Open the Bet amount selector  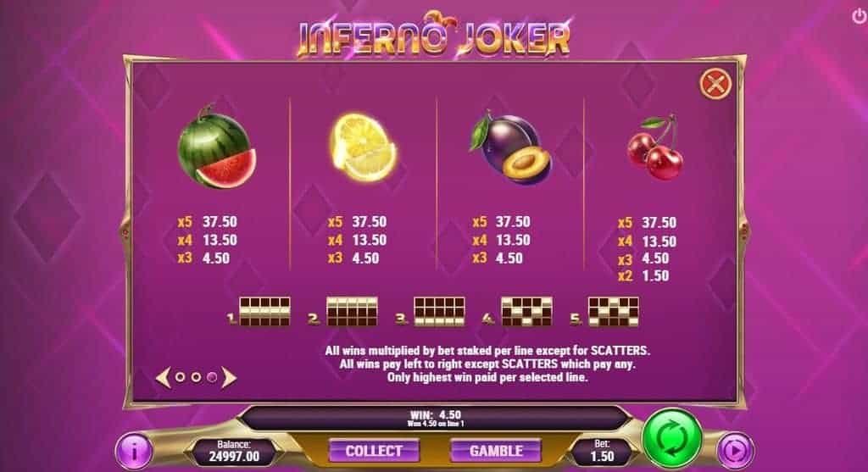pyautogui.click(x=602, y=451)
